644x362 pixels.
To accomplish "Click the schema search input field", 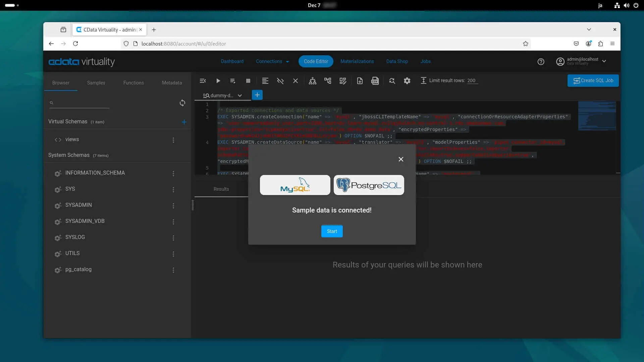I will (82, 103).
